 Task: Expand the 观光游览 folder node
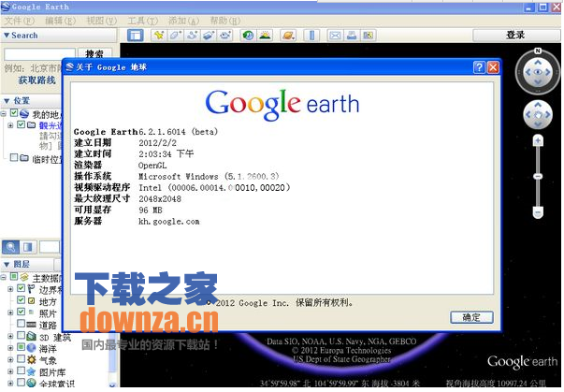(10, 125)
